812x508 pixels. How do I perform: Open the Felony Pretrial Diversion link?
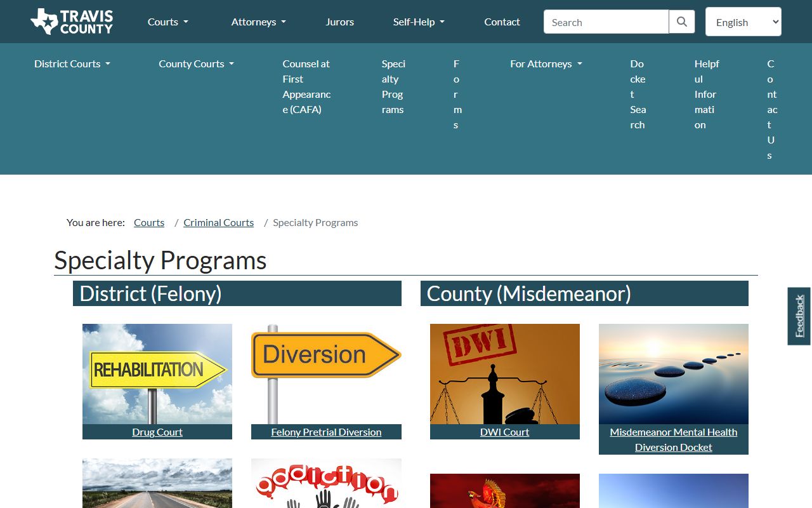(x=326, y=432)
